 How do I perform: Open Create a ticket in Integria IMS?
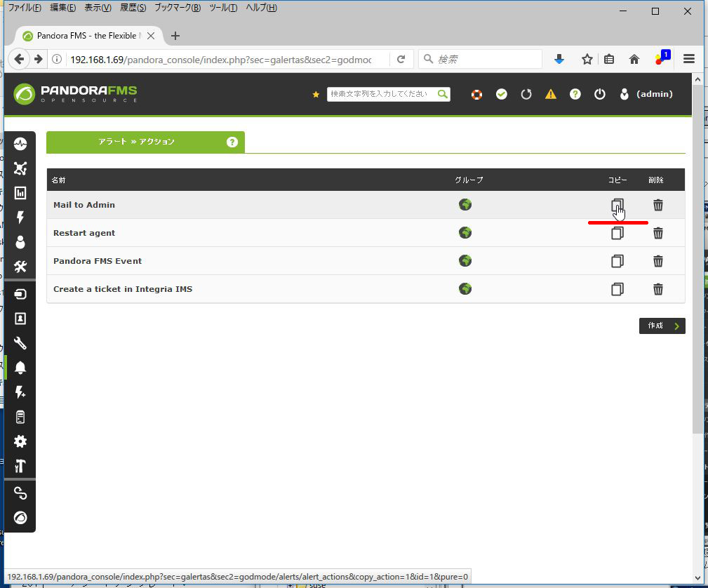point(123,289)
